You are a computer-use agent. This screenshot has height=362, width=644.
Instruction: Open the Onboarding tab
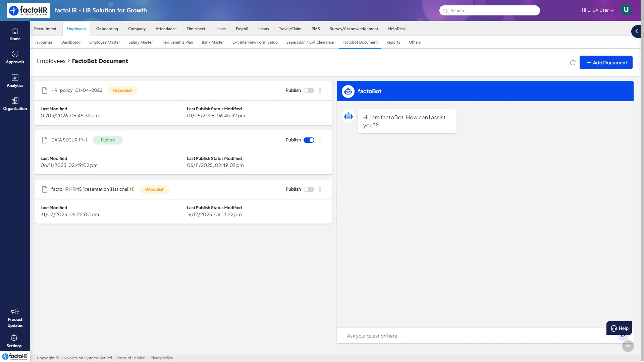[107, 29]
